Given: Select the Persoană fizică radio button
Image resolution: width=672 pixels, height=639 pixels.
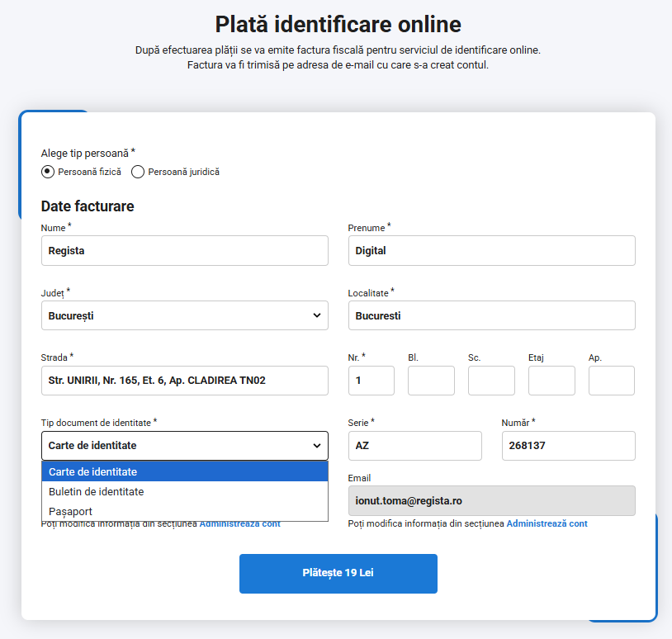Looking at the screenshot, I should [x=48, y=172].
